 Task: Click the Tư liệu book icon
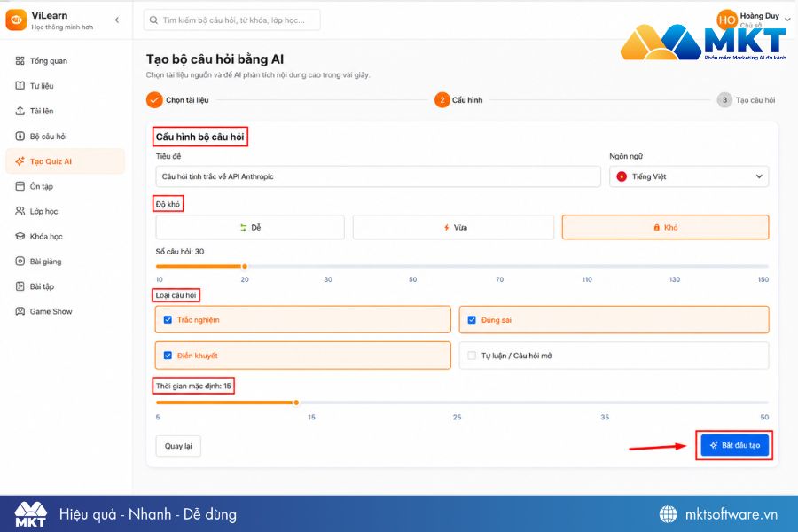pyautogui.click(x=20, y=86)
